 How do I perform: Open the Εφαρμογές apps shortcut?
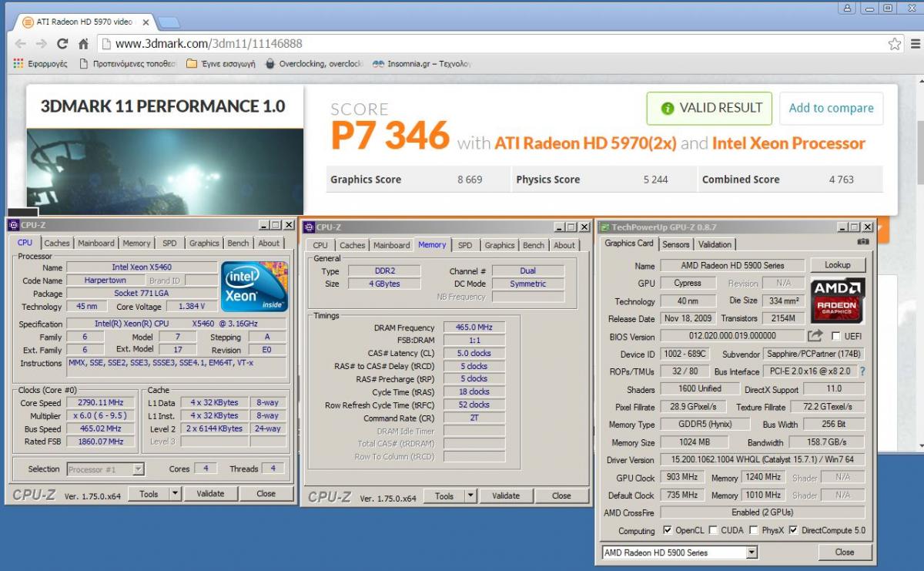click(x=40, y=64)
